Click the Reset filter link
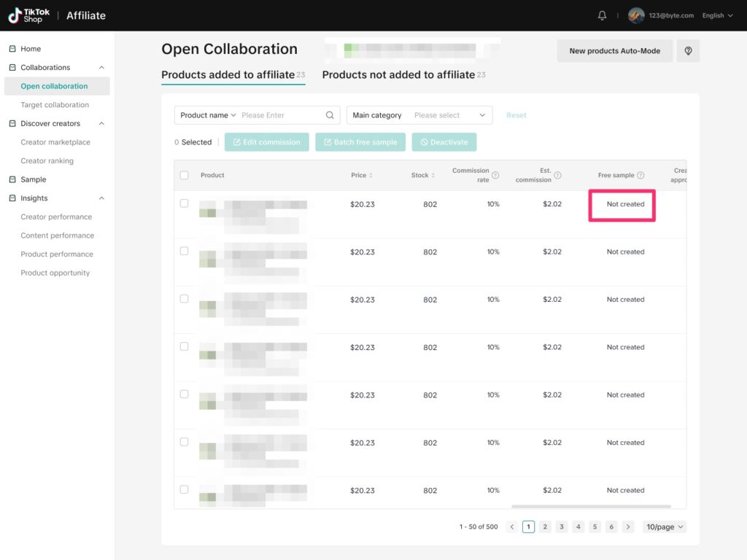This screenshot has width=747, height=560. point(516,115)
